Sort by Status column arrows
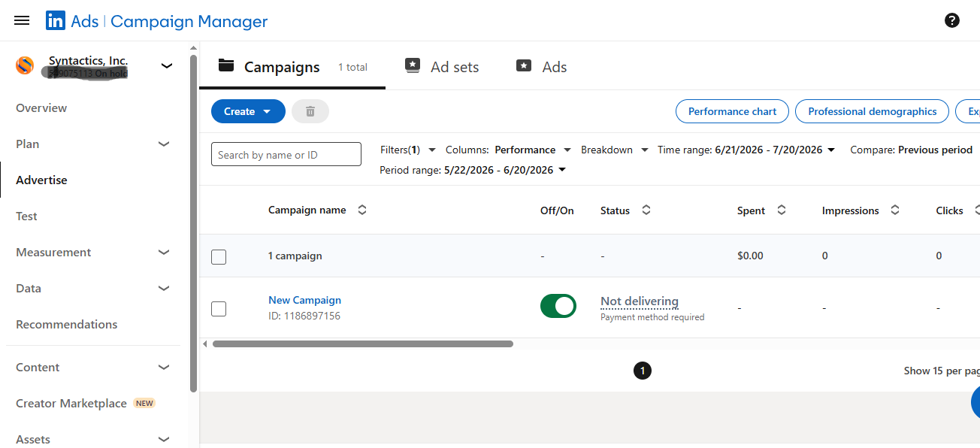The height and width of the screenshot is (448, 980). (x=646, y=210)
